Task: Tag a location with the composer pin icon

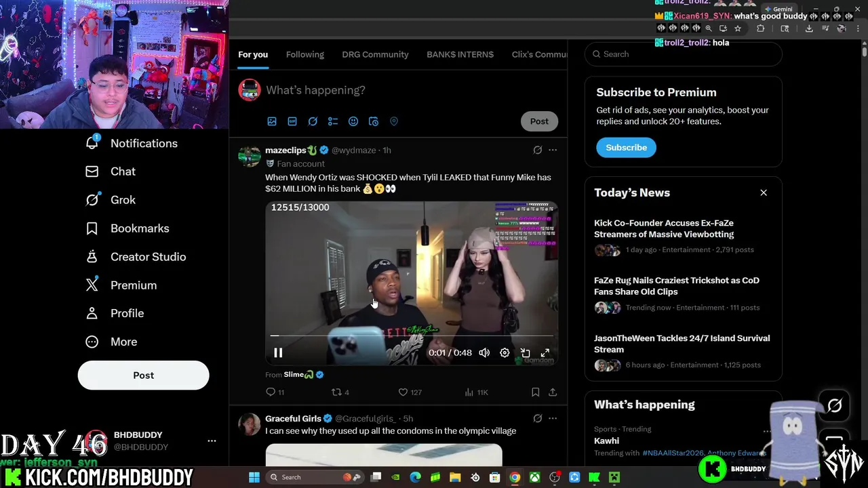Action: 394,121
